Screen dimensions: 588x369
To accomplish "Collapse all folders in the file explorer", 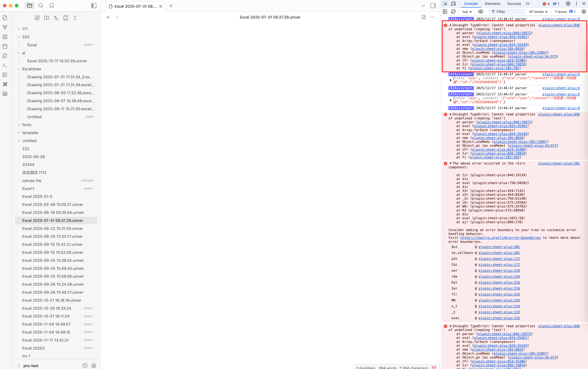I will point(75,18).
